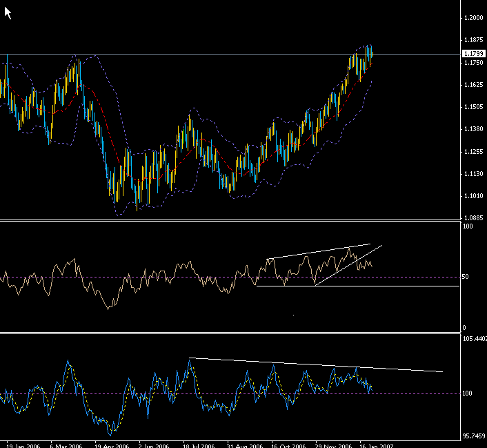The image size is (487, 448).
Task: Click the highlighted 1.1799 current price label
Action: click(473, 54)
